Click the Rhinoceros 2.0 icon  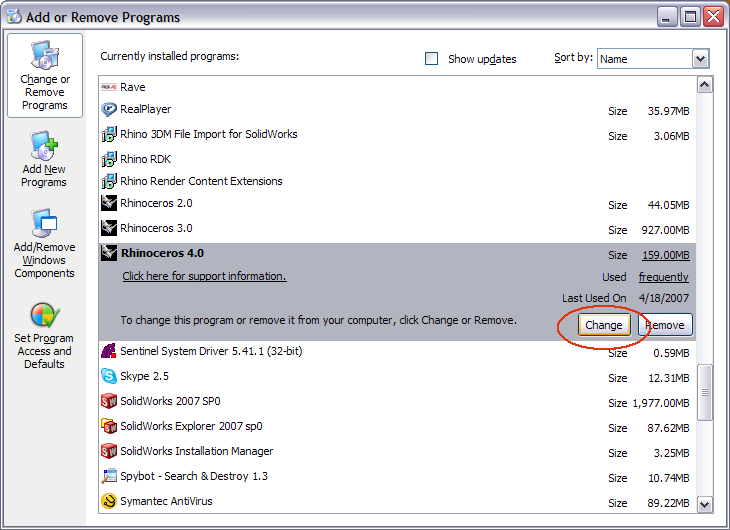(108, 203)
